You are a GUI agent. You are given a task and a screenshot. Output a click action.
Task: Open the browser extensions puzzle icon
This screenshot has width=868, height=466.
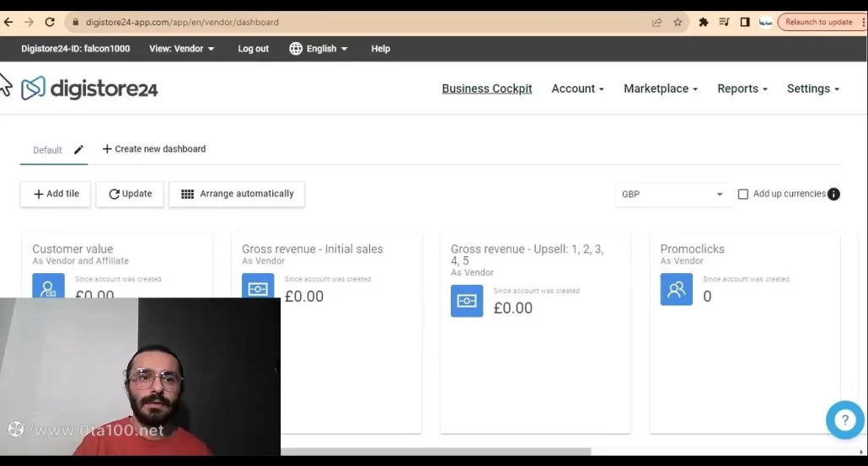pos(704,23)
